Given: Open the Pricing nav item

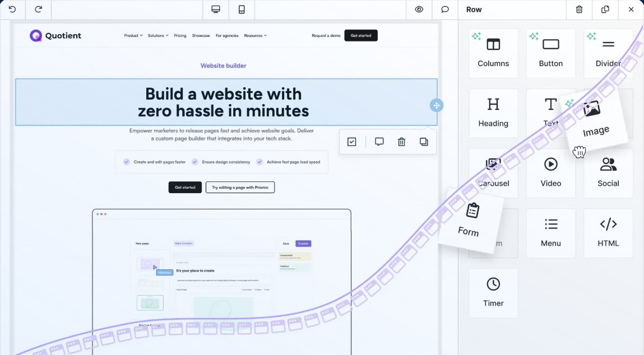Looking at the screenshot, I should [180, 36].
